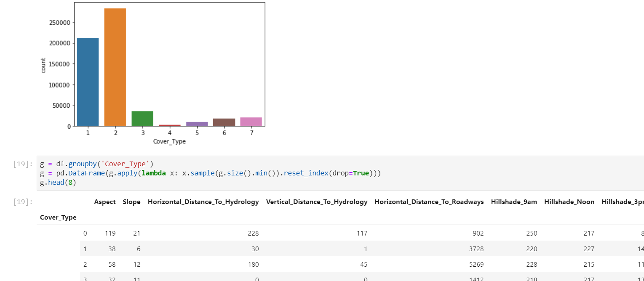Select the purple bar for Cover_Type 5

coord(197,123)
